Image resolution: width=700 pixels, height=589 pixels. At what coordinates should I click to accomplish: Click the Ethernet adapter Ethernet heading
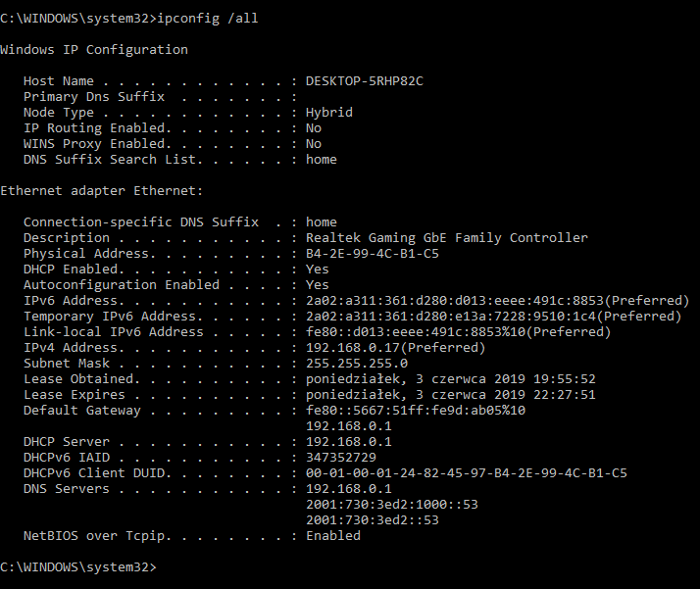point(101,191)
